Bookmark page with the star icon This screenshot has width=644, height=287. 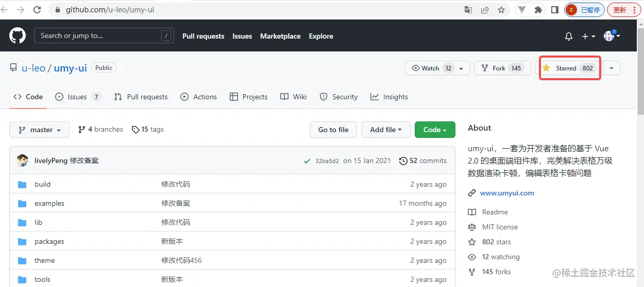pos(501,10)
